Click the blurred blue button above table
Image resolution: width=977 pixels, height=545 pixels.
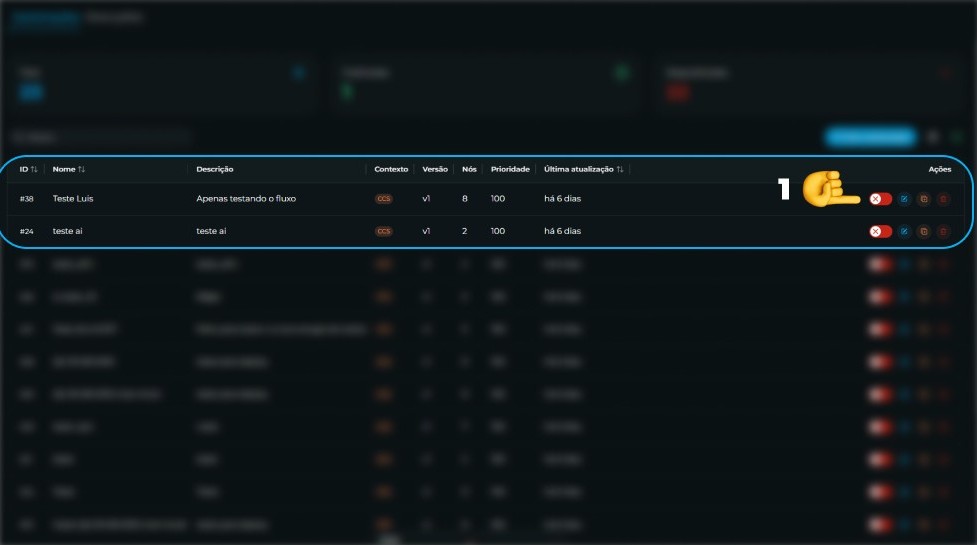coord(870,136)
